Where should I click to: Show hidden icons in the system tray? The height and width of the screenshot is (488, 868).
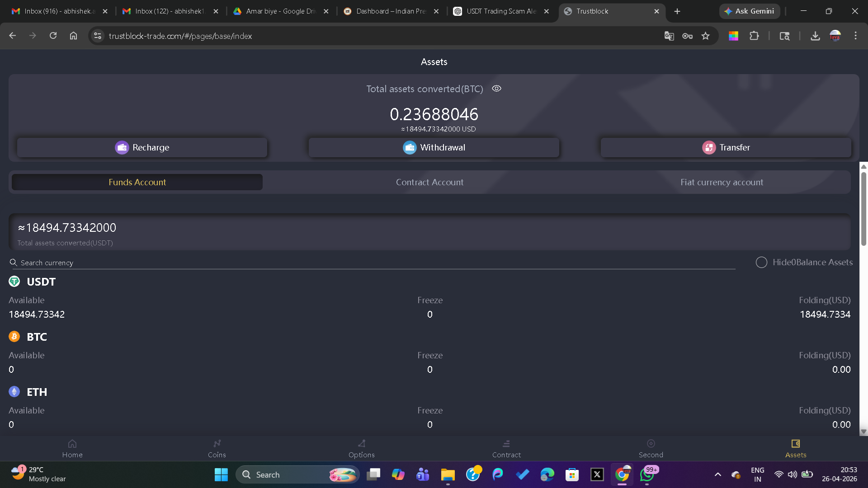pyautogui.click(x=718, y=474)
